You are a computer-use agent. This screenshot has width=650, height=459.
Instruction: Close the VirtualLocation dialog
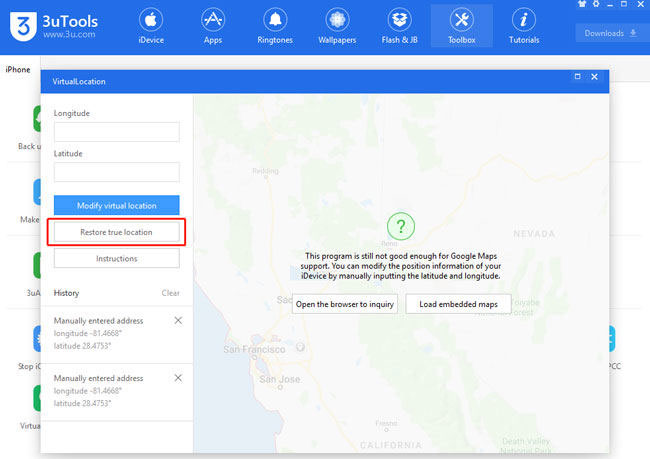point(594,77)
